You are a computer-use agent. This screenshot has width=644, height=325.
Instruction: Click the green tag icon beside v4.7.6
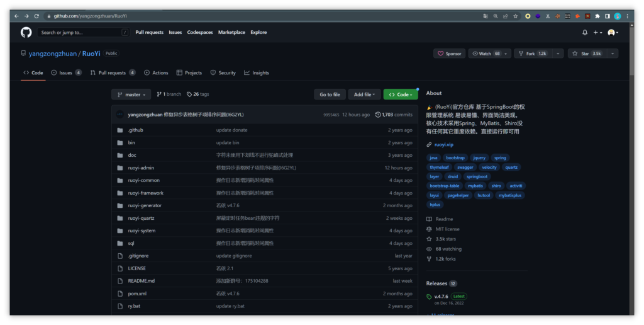[429, 297]
